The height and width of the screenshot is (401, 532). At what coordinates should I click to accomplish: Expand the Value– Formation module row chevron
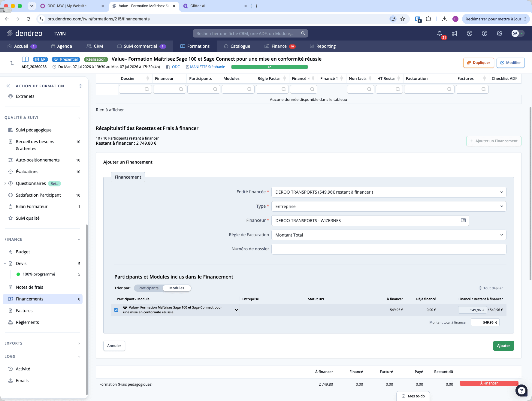pos(237,310)
